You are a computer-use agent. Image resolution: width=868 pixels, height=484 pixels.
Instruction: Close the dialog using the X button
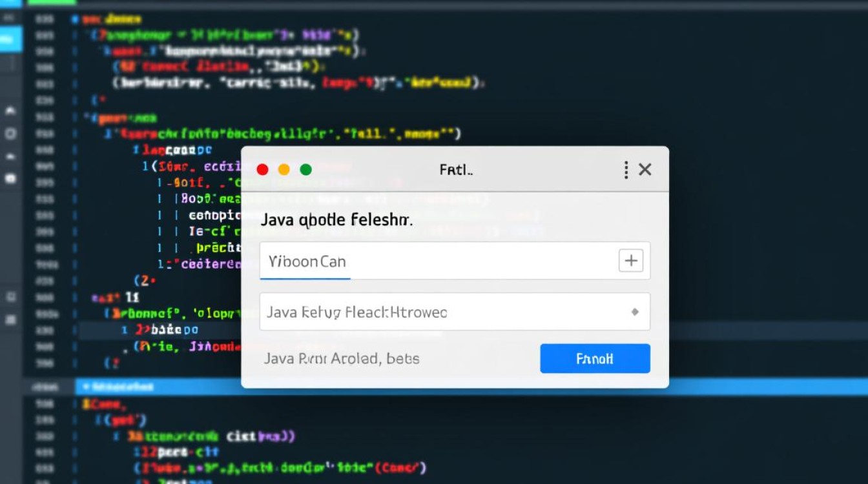[645, 170]
